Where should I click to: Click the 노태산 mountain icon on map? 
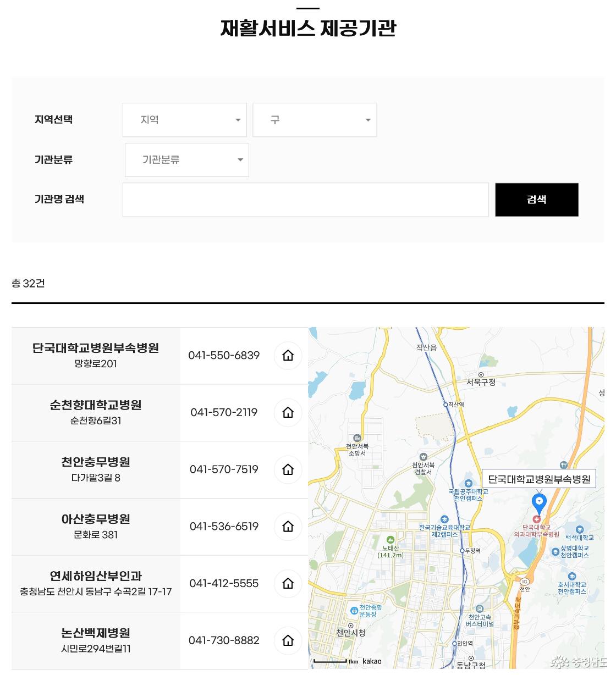[391, 540]
